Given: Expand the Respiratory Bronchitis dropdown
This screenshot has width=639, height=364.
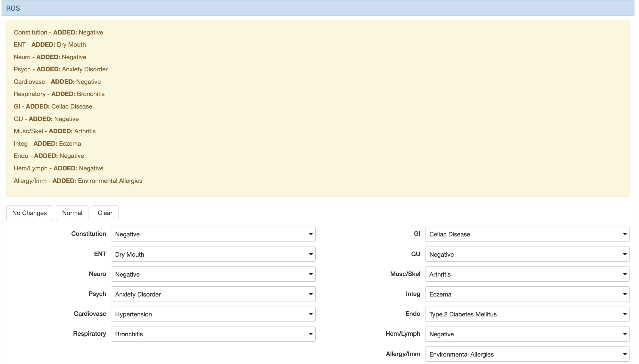Looking at the screenshot, I should coord(213,334).
